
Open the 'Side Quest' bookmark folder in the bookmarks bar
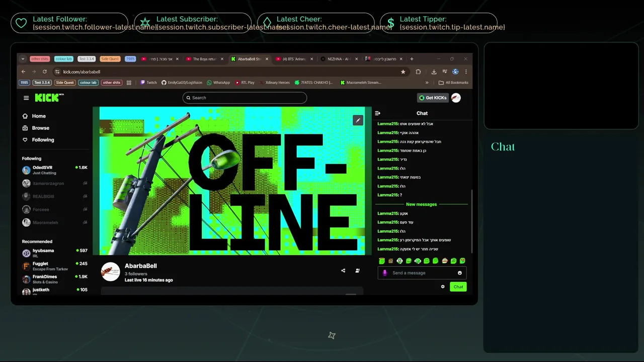click(65, 82)
